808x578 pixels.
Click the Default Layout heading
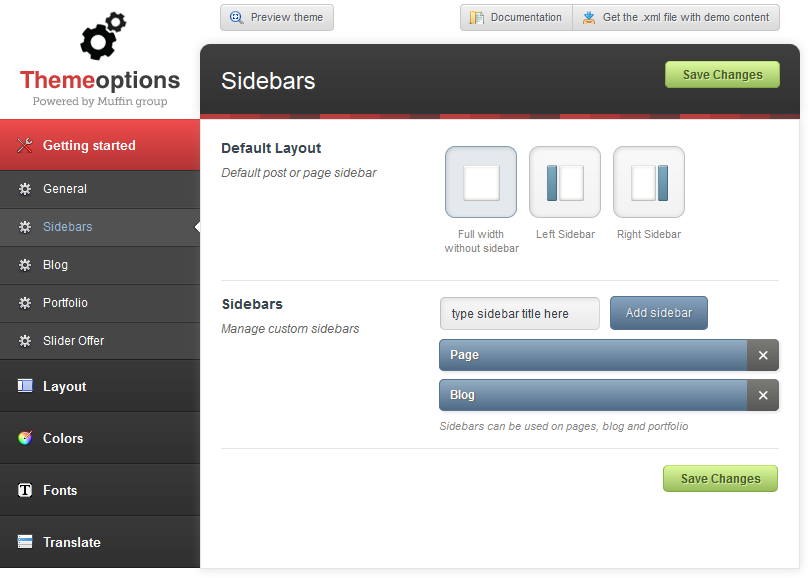coord(271,148)
